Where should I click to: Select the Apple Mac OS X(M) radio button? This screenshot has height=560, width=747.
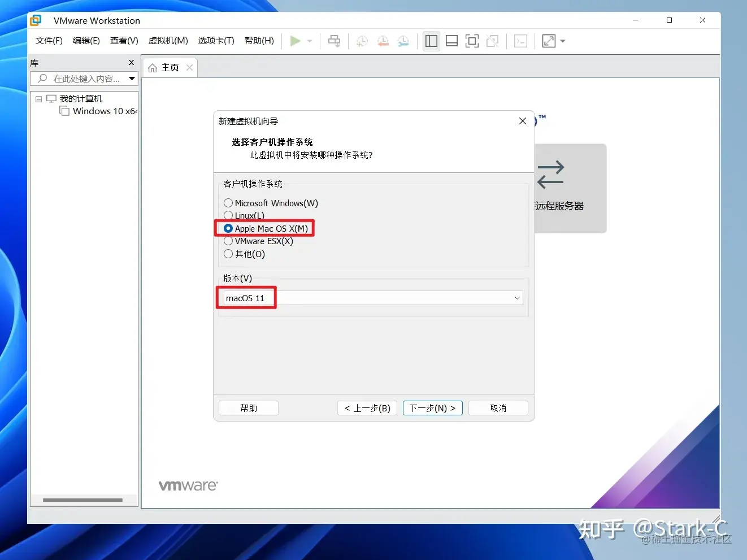[228, 228]
